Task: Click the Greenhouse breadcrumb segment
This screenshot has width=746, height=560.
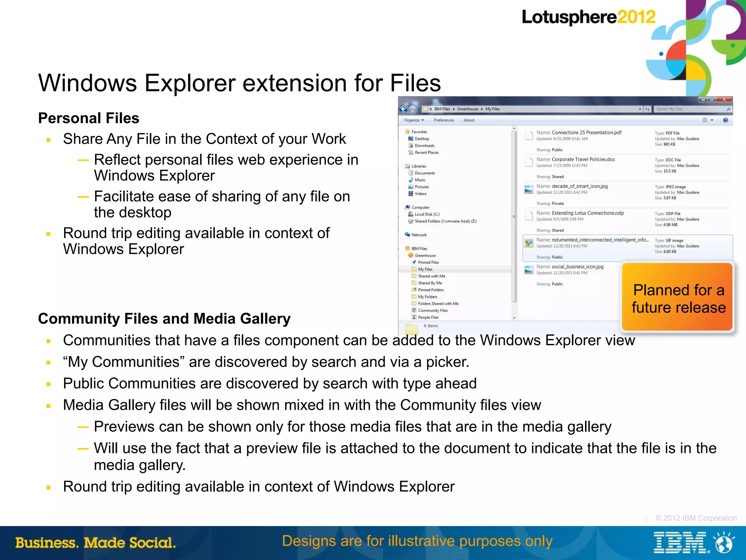Action: [x=468, y=109]
